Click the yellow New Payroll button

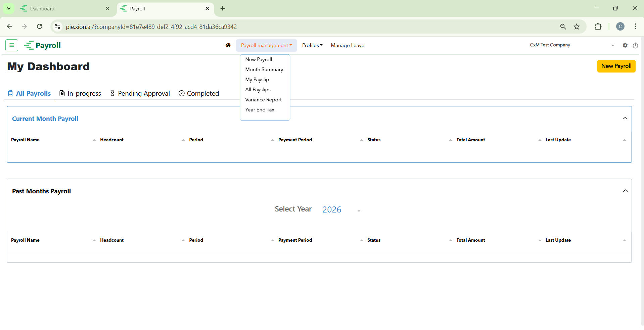point(616,66)
